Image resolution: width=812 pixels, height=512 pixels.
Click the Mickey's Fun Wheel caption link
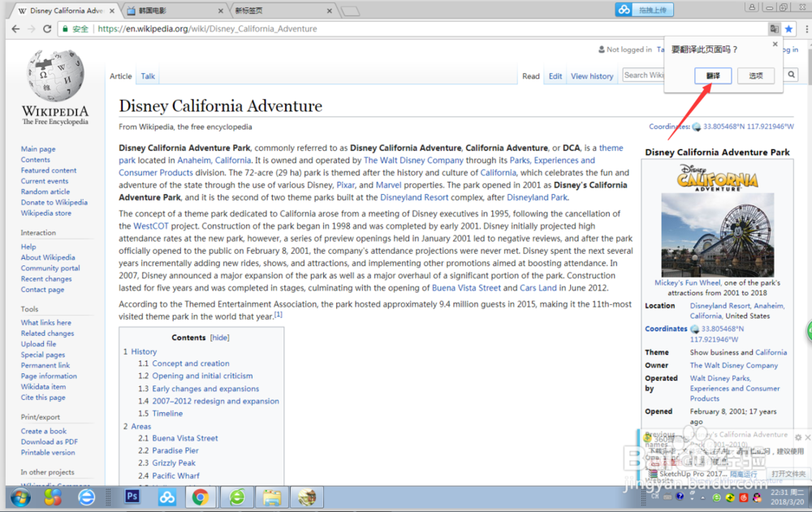click(687, 282)
